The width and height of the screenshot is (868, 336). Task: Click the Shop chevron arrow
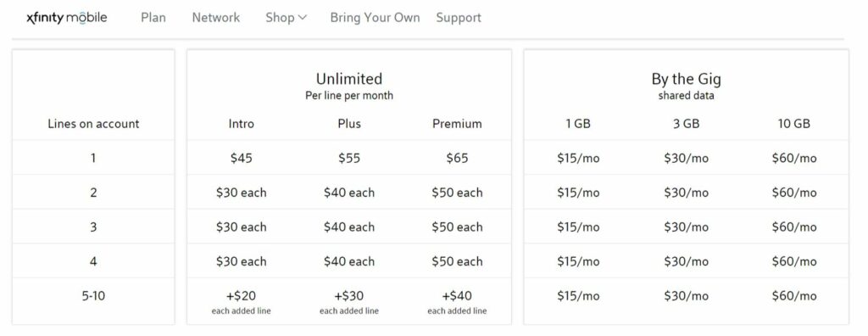click(303, 18)
